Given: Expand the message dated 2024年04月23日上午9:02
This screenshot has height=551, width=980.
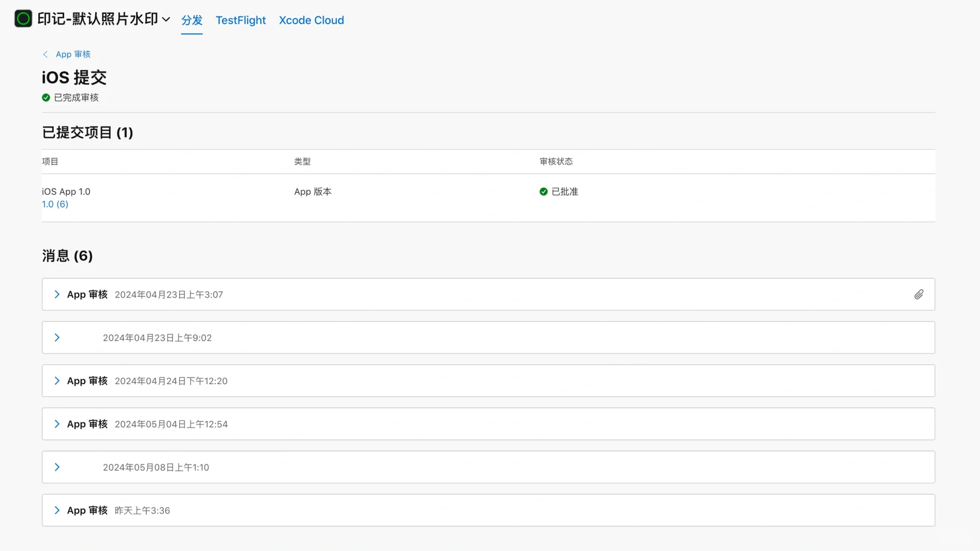Looking at the screenshot, I should coord(57,338).
